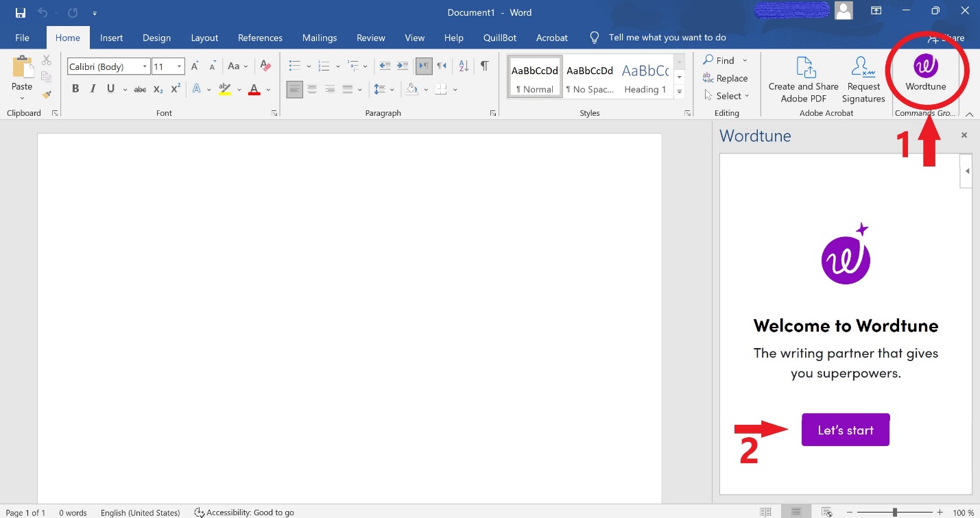The image size is (980, 518).
Task: Apply subscript formatting
Action: pyautogui.click(x=158, y=89)
